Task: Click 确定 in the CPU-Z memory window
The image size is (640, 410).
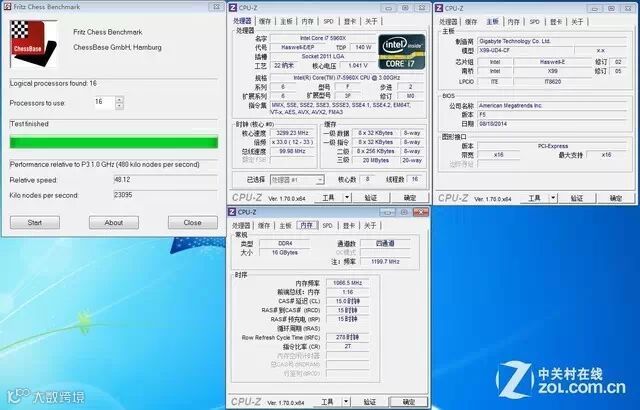Action: [409, 402]
